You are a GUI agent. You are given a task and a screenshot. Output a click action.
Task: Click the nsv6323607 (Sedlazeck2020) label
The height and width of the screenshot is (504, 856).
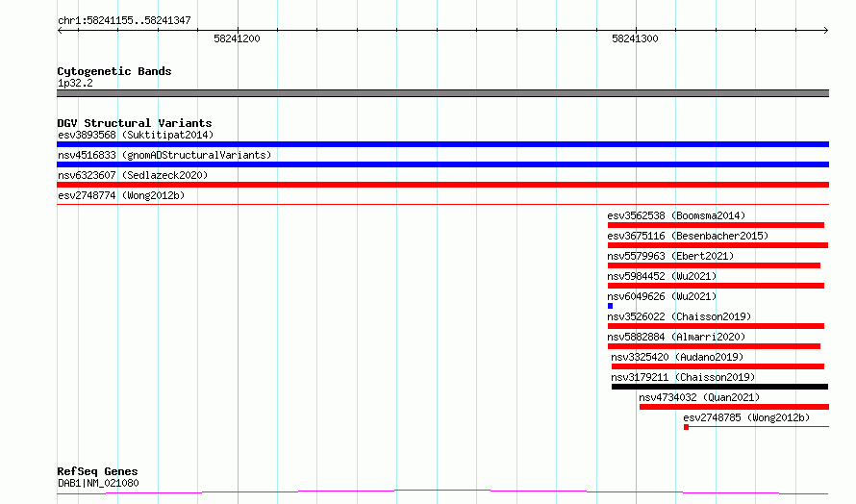(133, 175)
